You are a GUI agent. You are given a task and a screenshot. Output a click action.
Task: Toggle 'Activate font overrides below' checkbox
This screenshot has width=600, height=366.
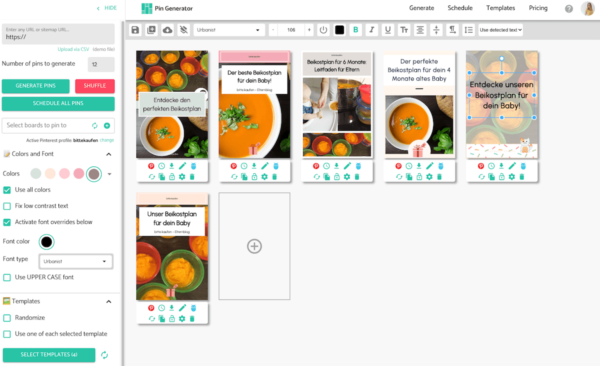click(x=7, y=222)
